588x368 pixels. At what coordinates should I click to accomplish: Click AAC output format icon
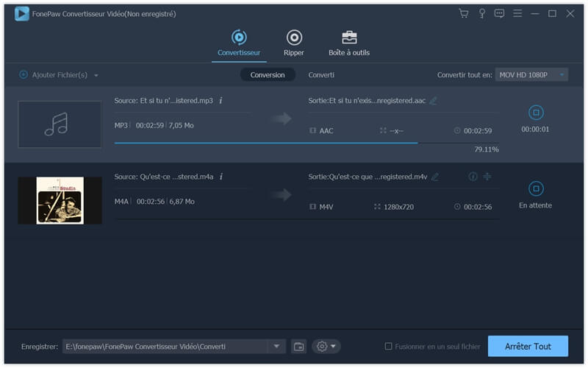point(312,131)
